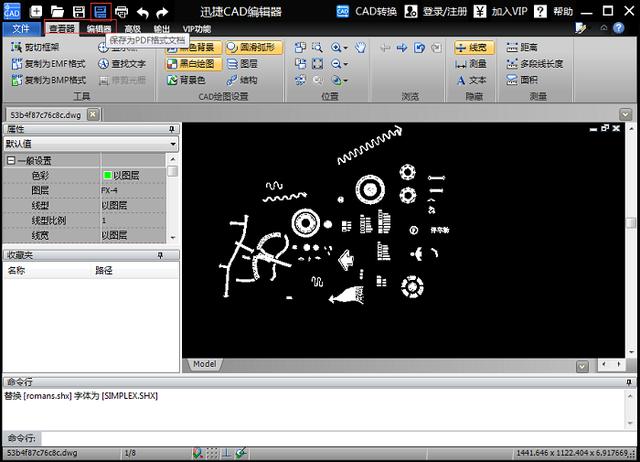This screenshot has width=640, height=462.
Task: Click the 测量 measure tool
Action: (471, 64)
